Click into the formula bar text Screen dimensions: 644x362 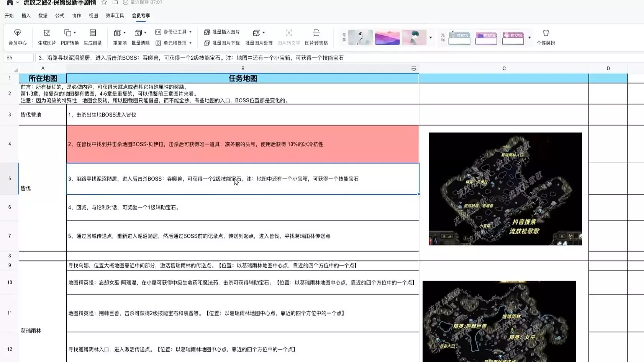191,58
